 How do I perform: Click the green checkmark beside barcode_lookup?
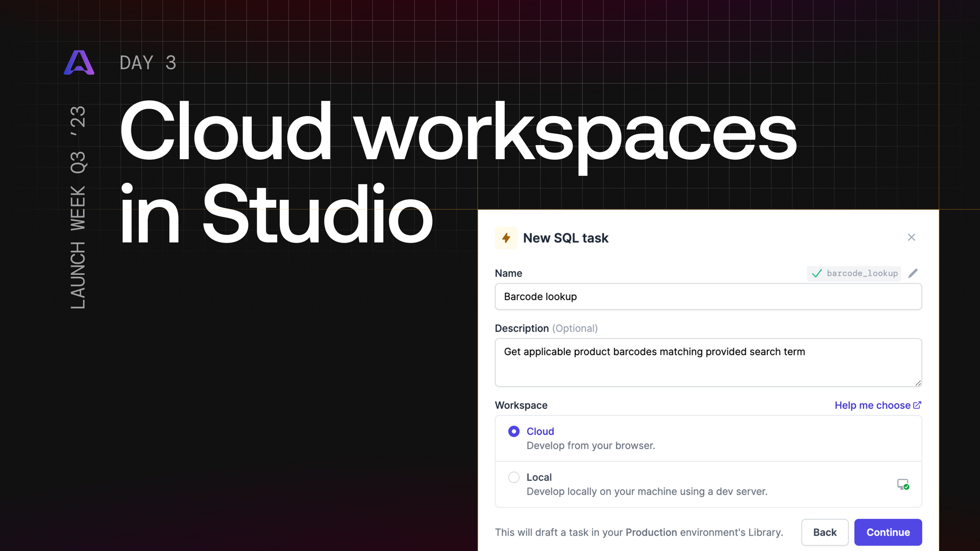(816, 273)
